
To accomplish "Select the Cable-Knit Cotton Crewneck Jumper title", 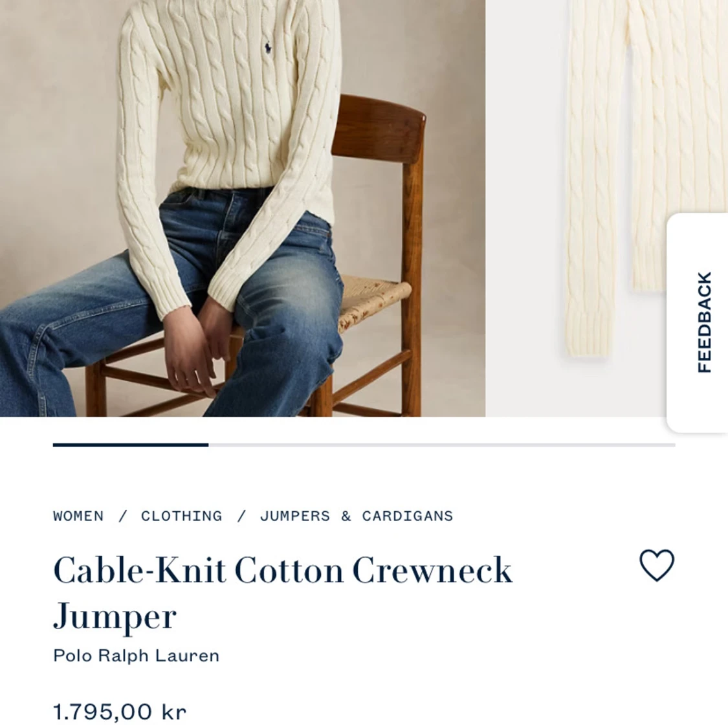I will click(282, 593).
